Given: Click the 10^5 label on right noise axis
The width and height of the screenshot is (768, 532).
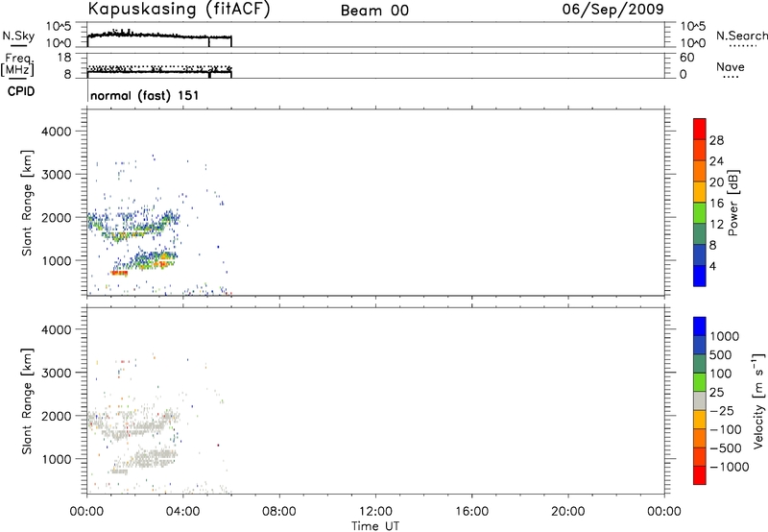Looking at the screenshot, I should (x=692, y=26).
